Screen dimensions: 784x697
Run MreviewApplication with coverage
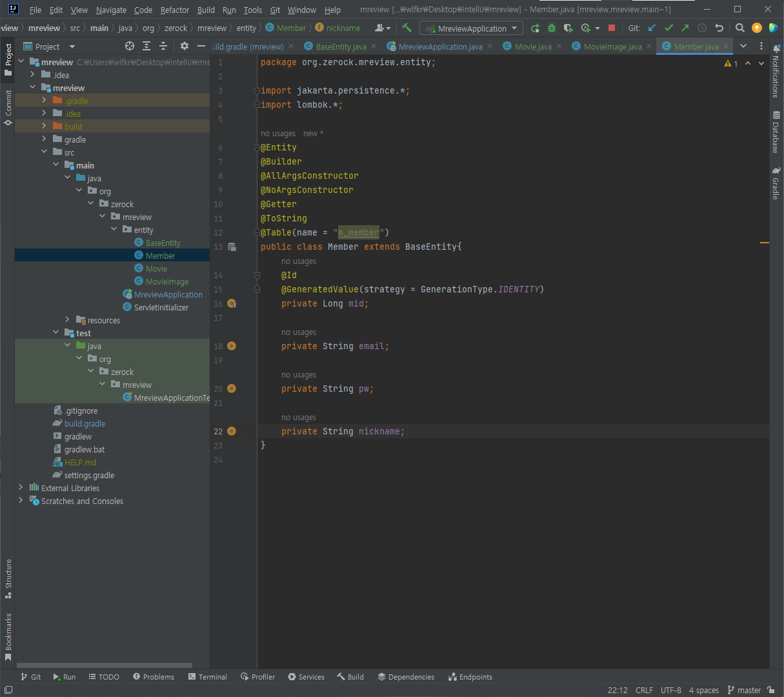(568, 28)
